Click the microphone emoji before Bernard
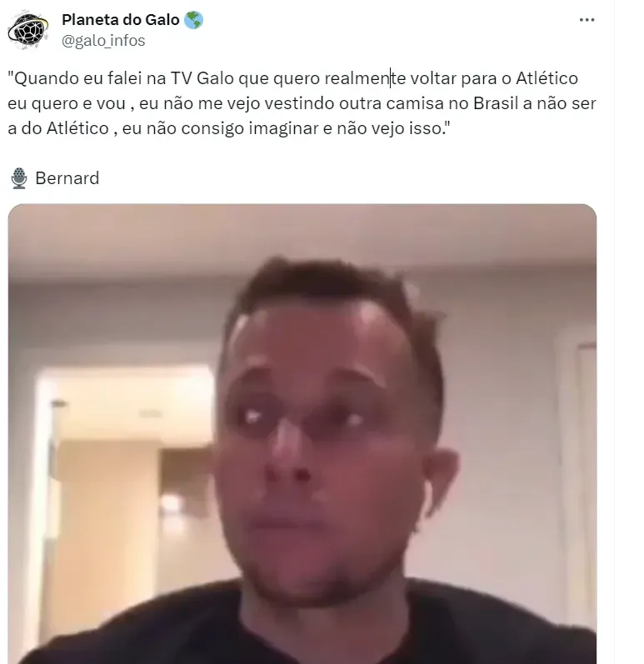Image resolution: width=644 pixels, height=664 pixels. (19, 178)
